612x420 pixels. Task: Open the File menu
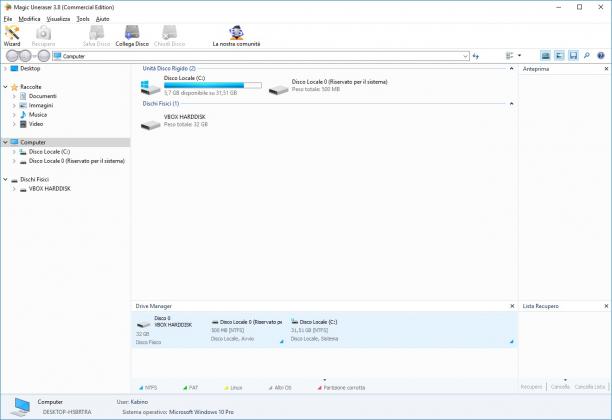click(8, 19)
